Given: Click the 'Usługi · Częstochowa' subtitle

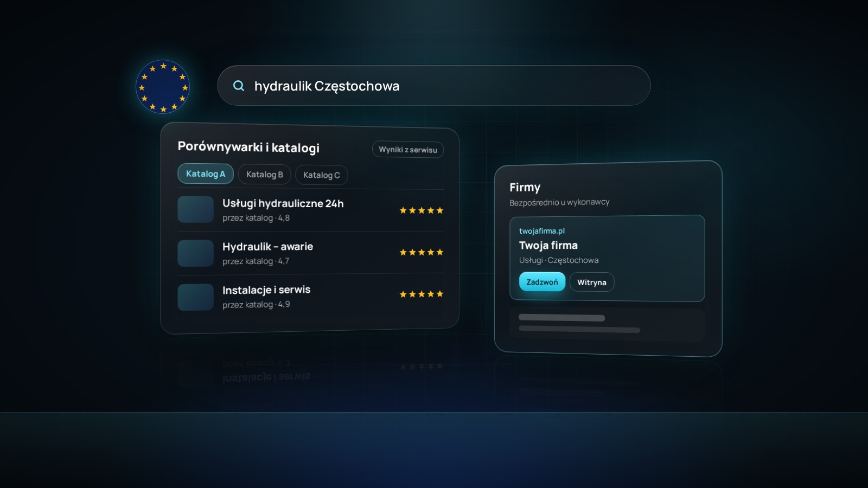Looking at the screenshot, I should click(x=559, y=260).
